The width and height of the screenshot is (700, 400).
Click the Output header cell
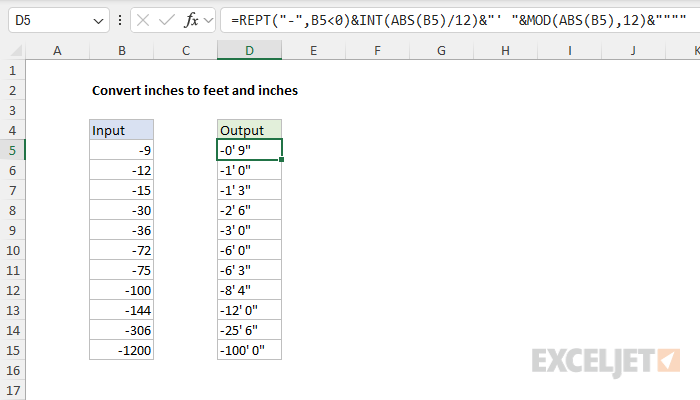click(249, 130)
